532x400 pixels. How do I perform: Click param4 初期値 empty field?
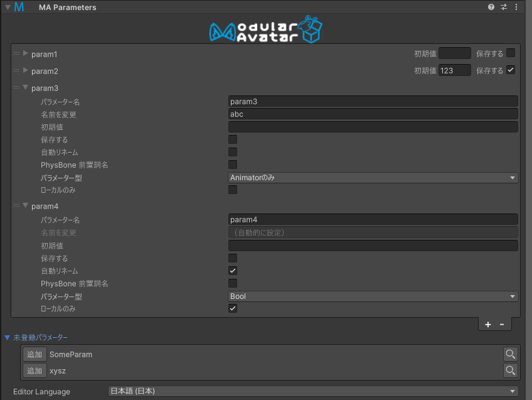point(373,246)
